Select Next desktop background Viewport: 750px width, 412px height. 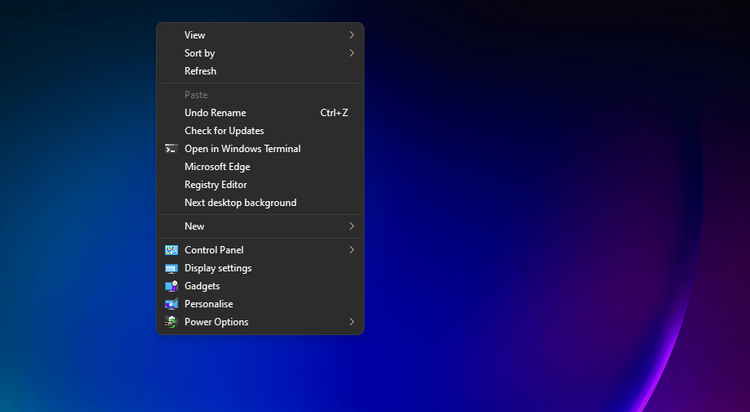click(260, 203)
